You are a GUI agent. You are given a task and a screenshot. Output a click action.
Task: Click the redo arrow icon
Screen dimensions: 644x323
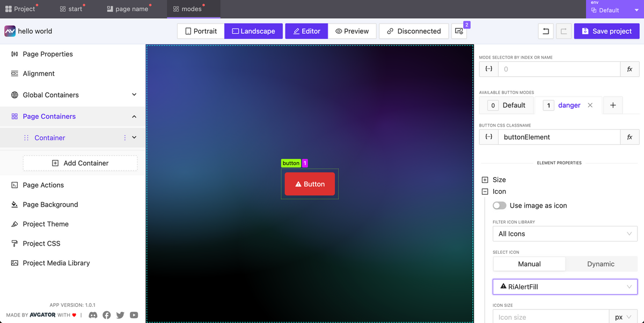pyautogui.click(x=563, y=31)
